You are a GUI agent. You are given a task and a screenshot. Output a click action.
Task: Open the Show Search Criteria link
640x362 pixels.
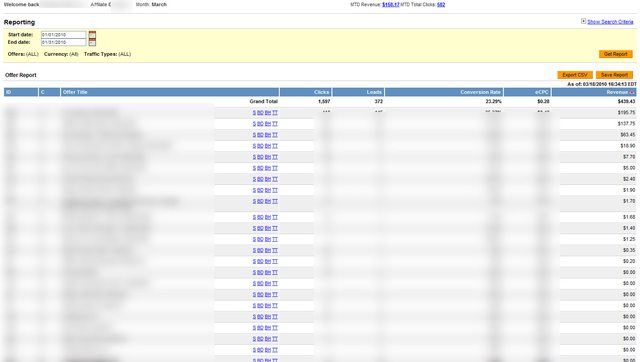pos(610,22)
